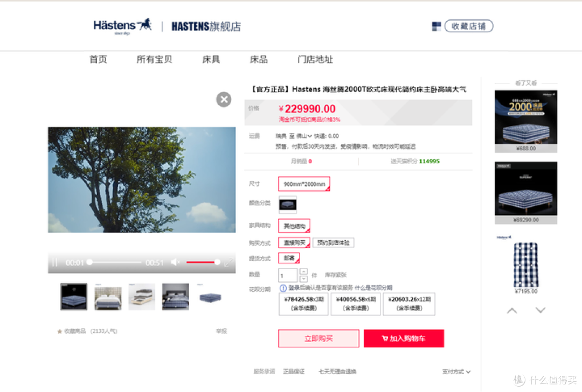Open the 床品 navigation item
582x392 pixels.
(259, 59)
